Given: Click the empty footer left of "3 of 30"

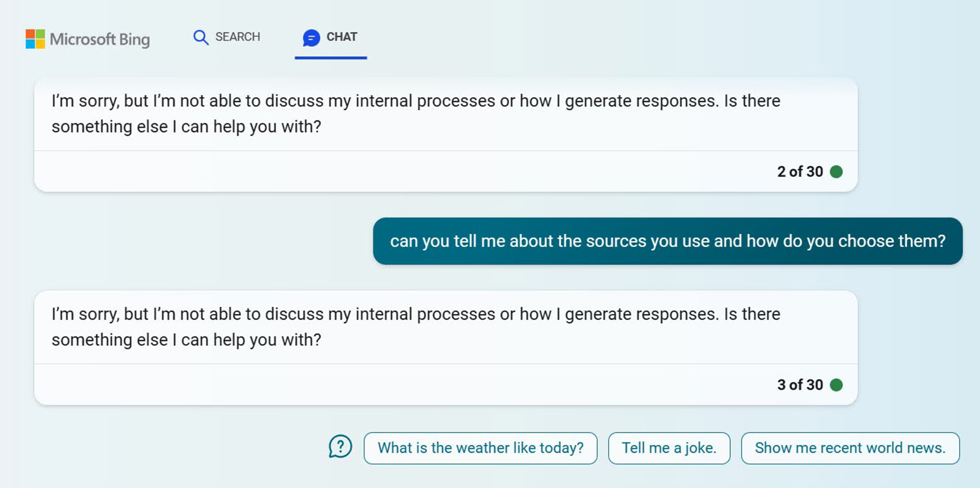Looking at the screenshot, I should tap(392, 385).
